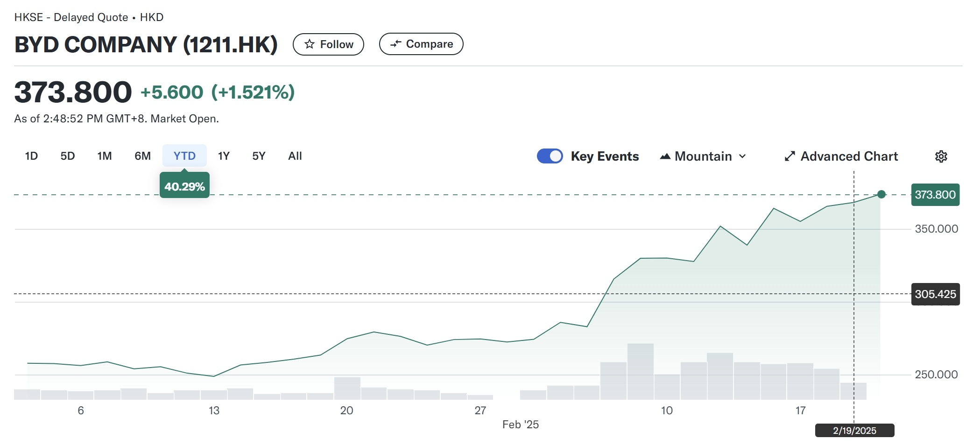This screenshot has width=980, height=446.
Task: Select the 1D time range
Action: click(31, 156)
